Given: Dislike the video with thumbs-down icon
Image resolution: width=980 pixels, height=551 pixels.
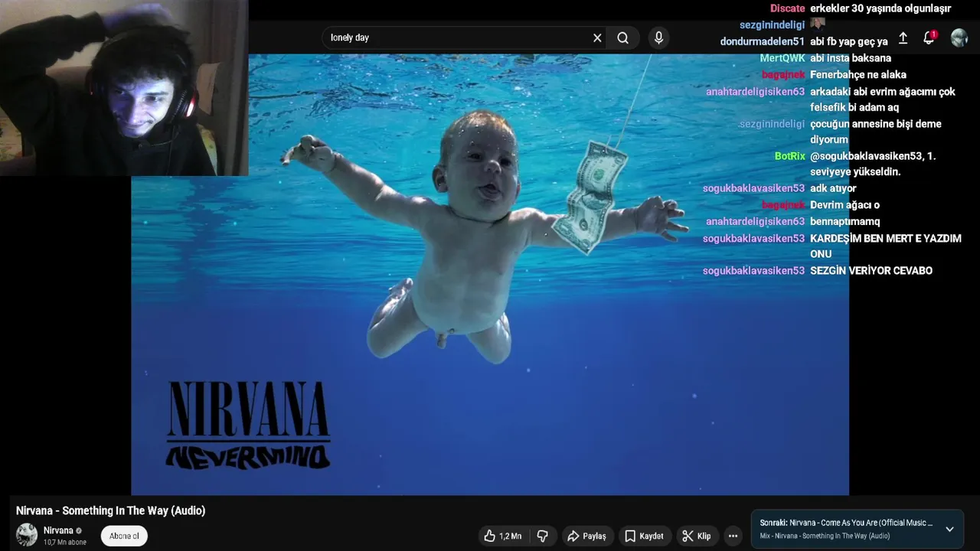Looking at the screenshot, I should click(x=543, y=536).
